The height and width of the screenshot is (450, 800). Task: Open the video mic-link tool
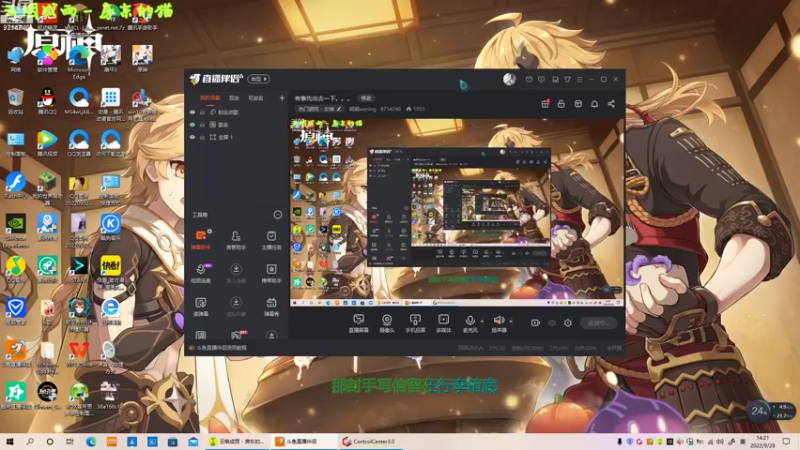pos(201,273)
